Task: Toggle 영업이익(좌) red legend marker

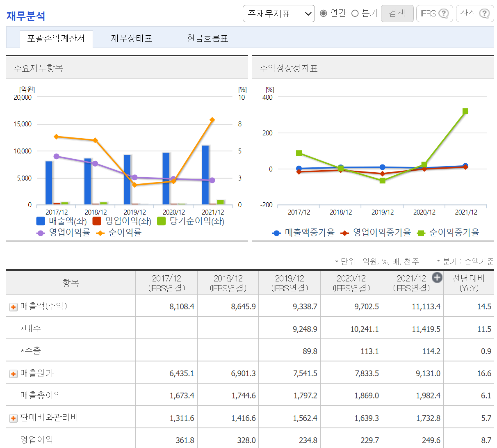Action: click(x=97, y=221)
